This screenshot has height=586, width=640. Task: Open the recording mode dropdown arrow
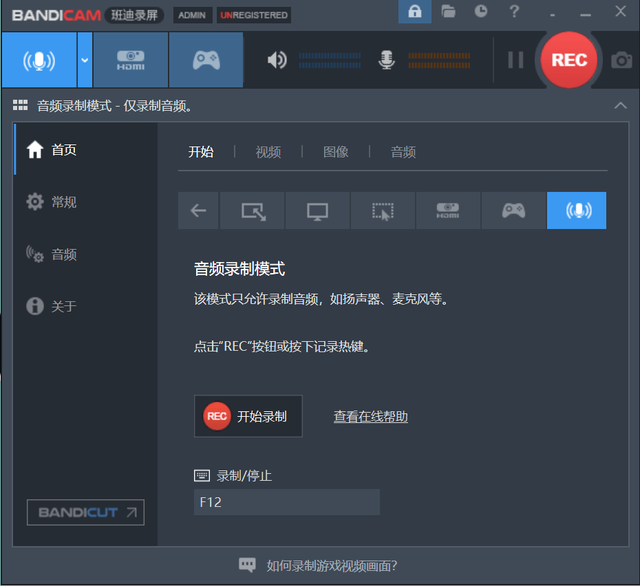85,60
